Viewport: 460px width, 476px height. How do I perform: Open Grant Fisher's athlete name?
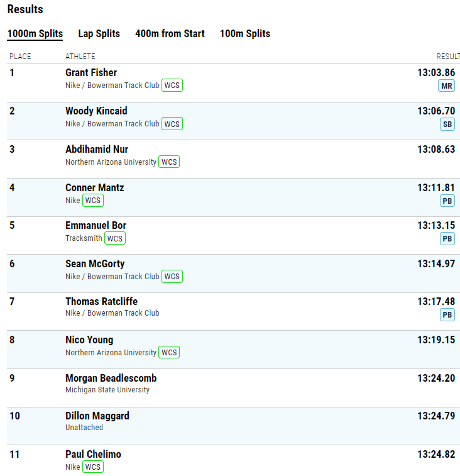coord(91,72)
